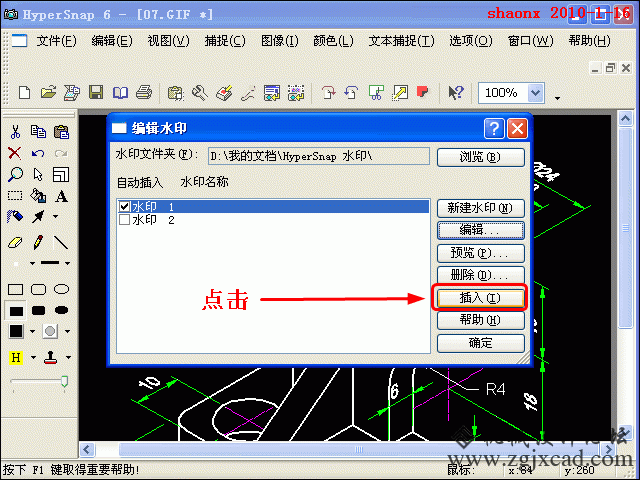Viewport: 640px width, 480px height.
Task: Select the Stamp tool
Action: point(51,358)
